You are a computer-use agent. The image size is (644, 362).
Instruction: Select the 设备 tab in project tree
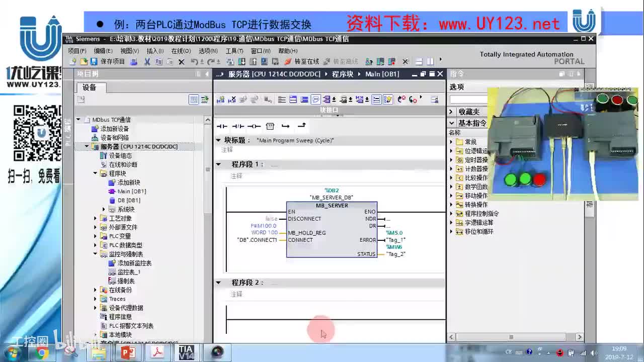click(89, 87)
